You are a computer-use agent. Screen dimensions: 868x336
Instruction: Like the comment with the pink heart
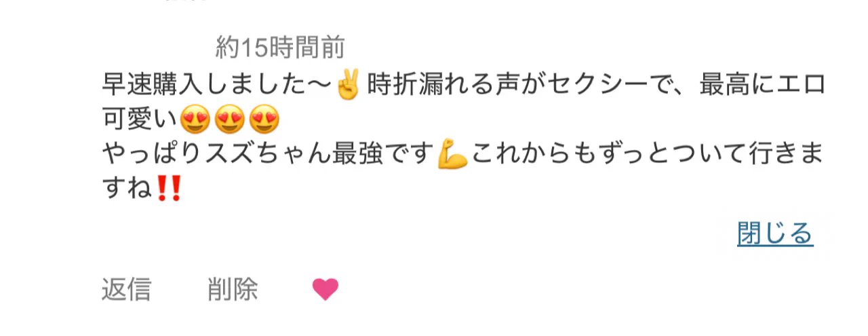325,290
